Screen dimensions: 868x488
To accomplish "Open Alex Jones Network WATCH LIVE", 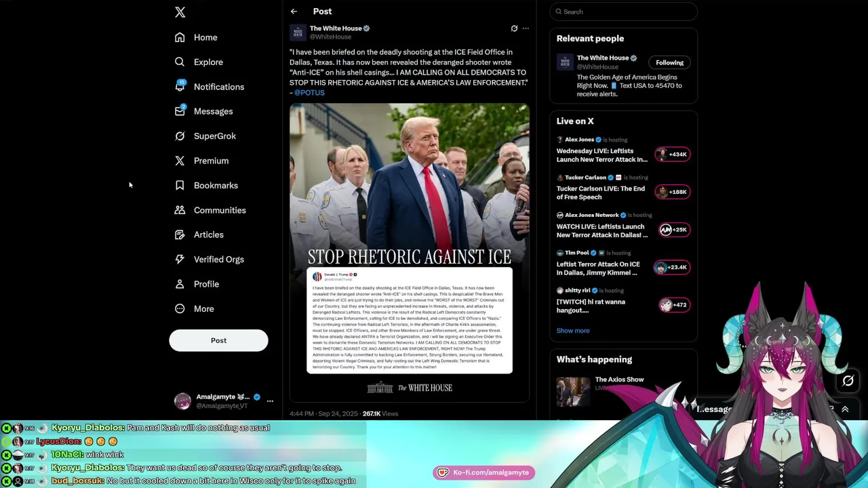I will click(x=602, y=231).
